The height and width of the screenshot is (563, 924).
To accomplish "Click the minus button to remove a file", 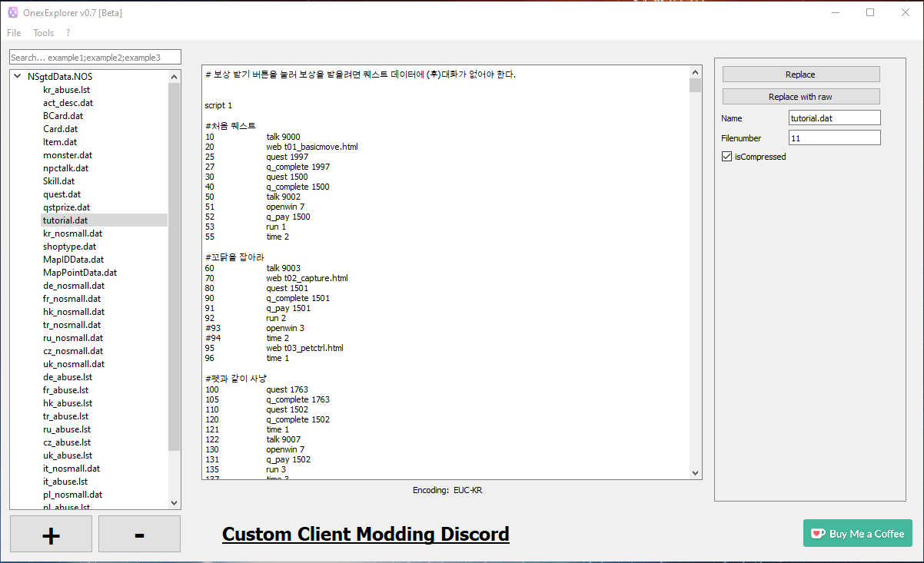I will pos(139,534).
